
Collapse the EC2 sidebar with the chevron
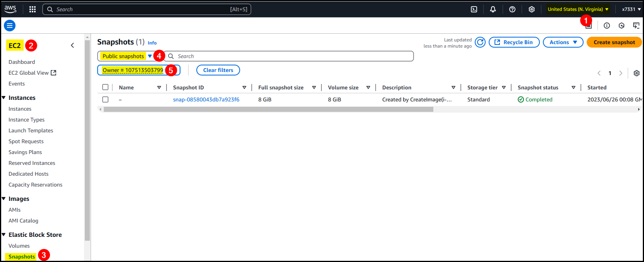(72, 45)
